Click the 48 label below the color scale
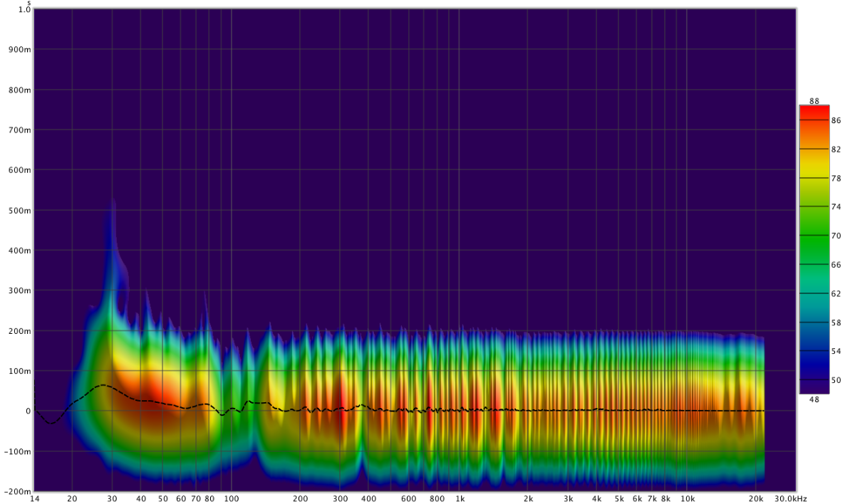The width and height of the screenshot is (855, 504). click(814, 399)
